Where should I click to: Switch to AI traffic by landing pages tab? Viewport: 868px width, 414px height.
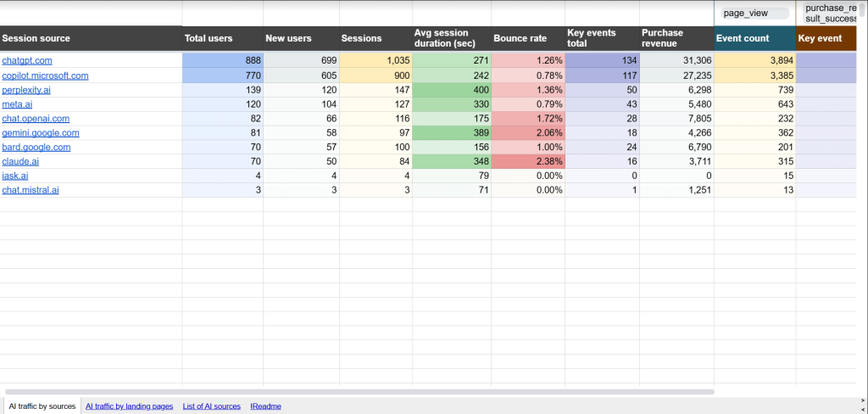pyautogui.click(x=130, y=406)
